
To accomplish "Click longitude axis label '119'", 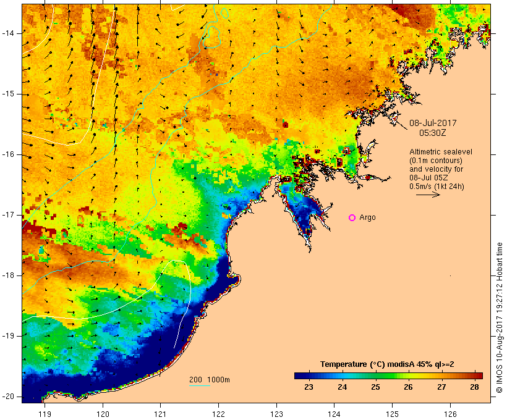I will (45, 414).
